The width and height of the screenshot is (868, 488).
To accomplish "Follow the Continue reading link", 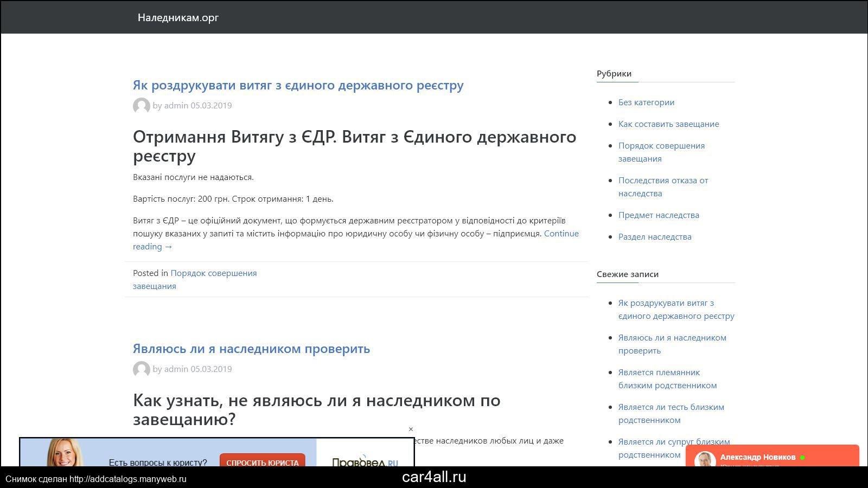I will click(561, 234).
